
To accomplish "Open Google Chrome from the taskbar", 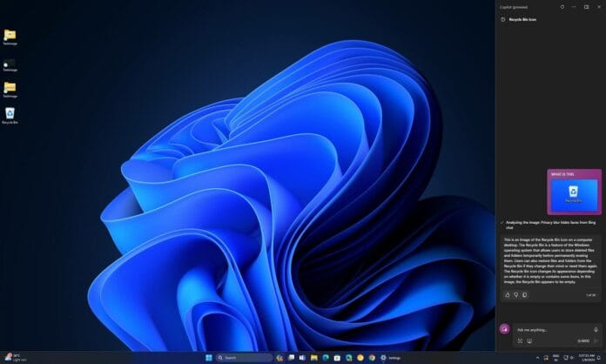I will [372, 358].
